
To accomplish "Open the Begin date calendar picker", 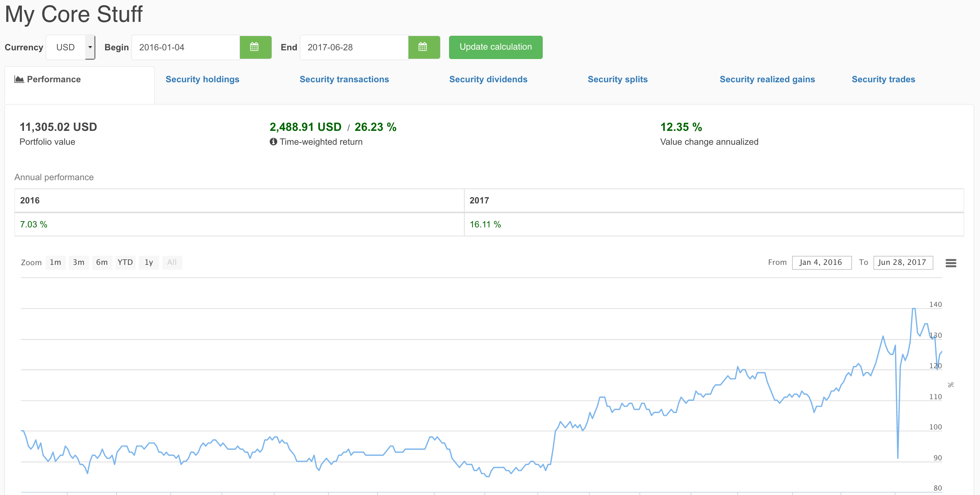I will coord(255,47).
